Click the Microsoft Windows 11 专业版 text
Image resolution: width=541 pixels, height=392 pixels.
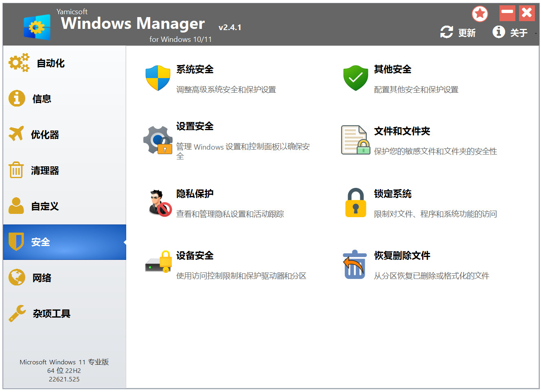tap(64, 362)
